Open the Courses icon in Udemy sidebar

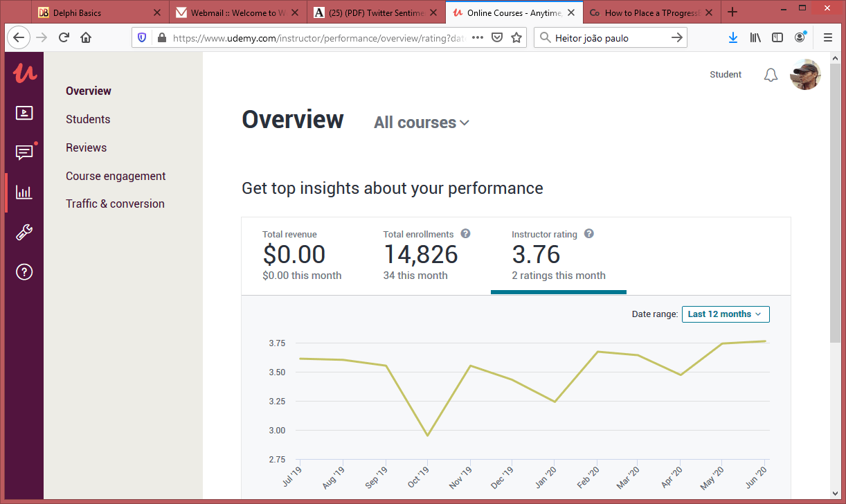point(24,113)
